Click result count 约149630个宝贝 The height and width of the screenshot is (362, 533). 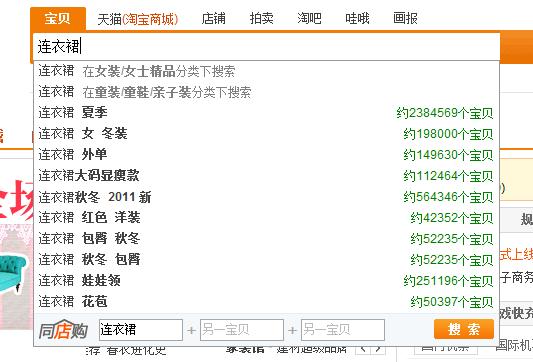coord(448,155)
